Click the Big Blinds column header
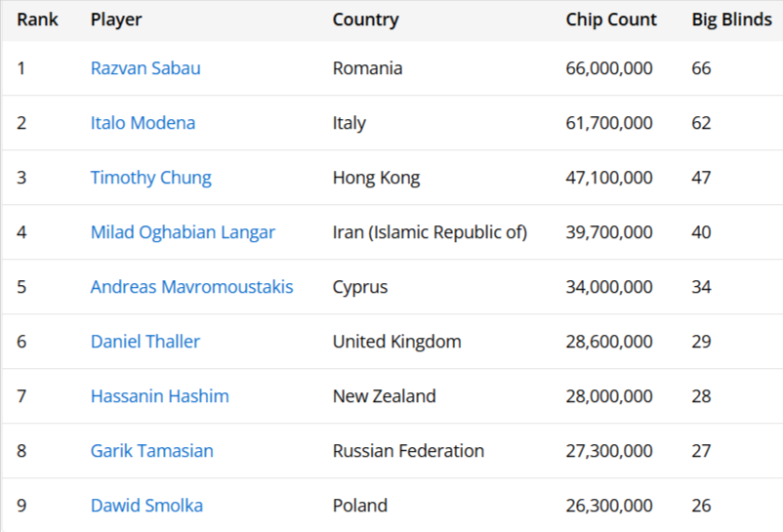783x532 pixels. pyautogui.click(x=731, y=20)
